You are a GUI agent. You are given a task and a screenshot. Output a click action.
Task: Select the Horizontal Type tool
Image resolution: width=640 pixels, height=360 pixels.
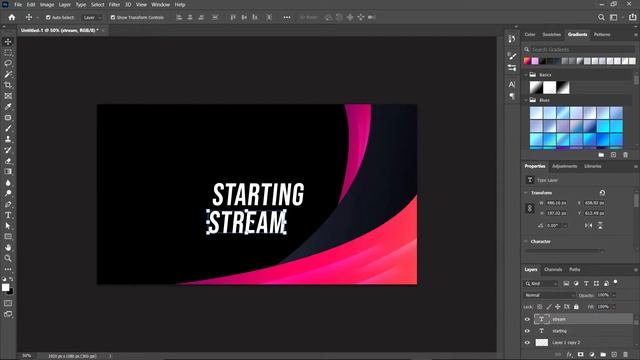pyautogui.click(x=8, y=215)
